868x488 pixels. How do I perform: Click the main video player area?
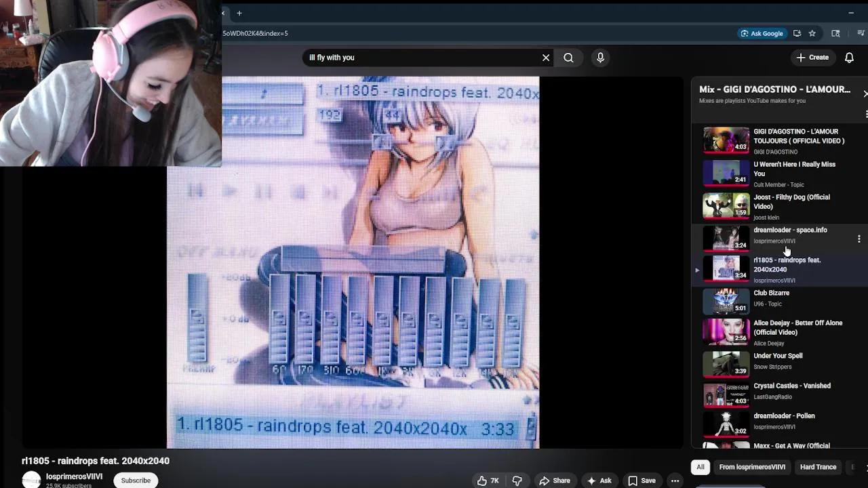353,262
